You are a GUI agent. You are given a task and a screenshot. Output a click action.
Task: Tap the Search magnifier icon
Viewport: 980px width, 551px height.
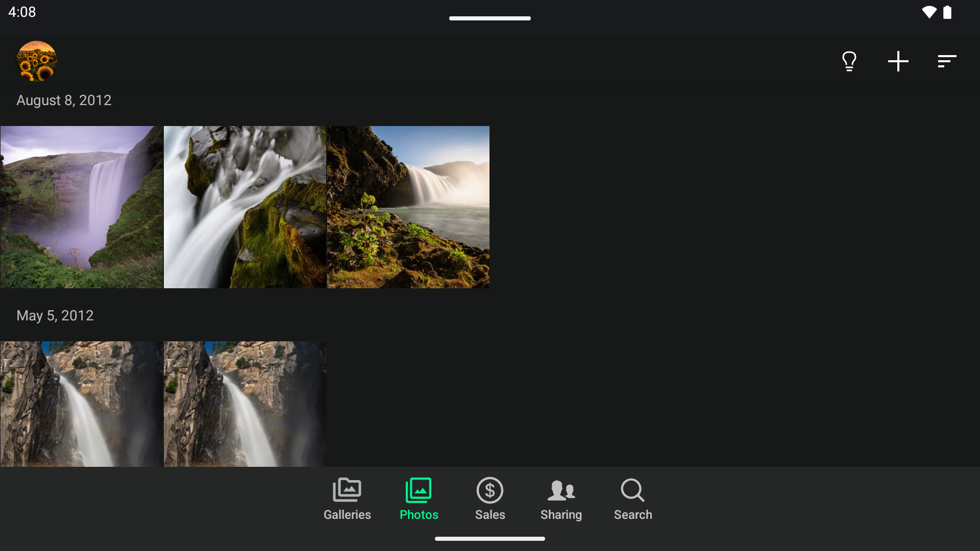pos(632,490)
